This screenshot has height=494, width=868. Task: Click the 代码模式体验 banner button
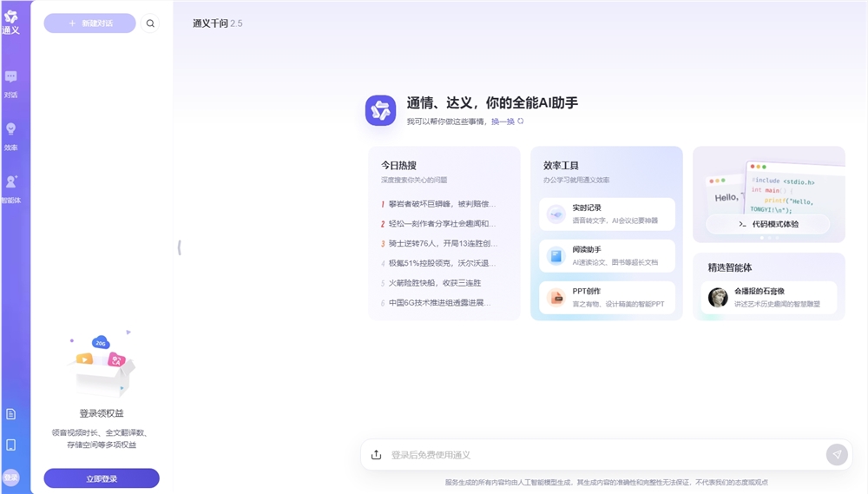coord(767,224)
